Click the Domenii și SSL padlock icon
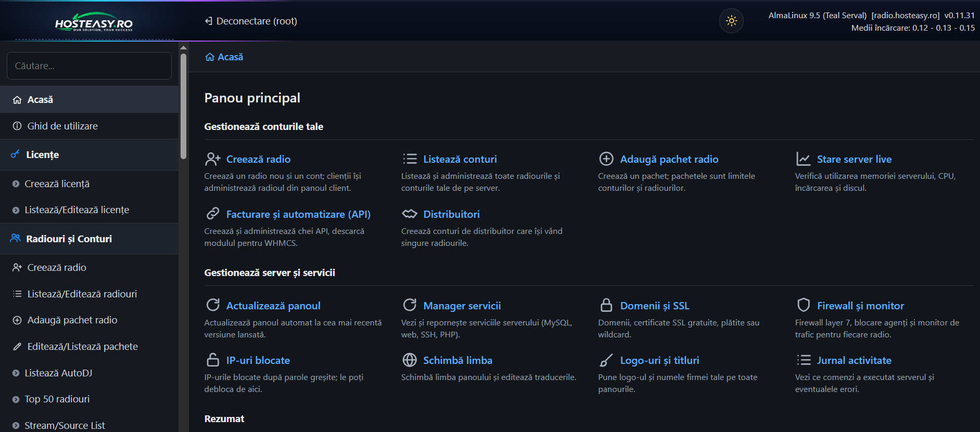The width and height of the screenshot is (980, 432). click(x=606, y=305)
